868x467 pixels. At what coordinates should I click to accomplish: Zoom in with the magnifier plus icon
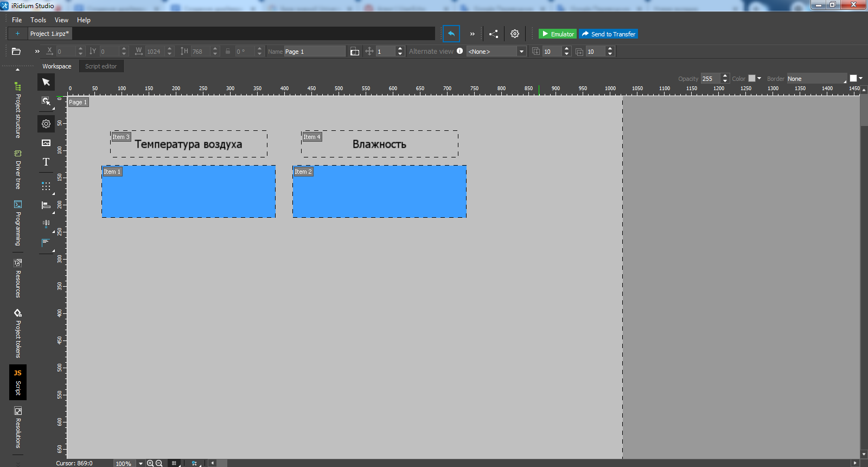[x=150, y=463]
